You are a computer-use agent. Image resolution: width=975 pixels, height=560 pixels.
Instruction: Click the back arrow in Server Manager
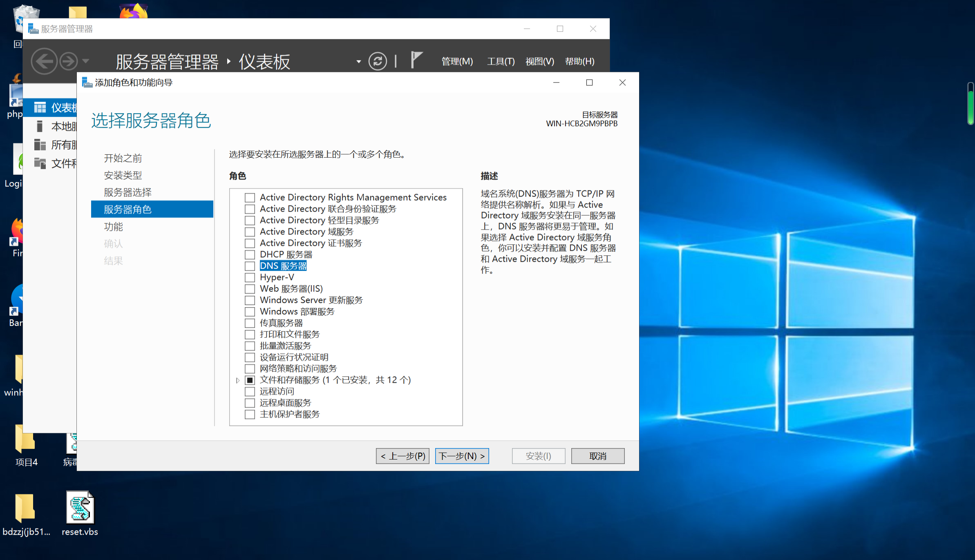point(44,61)
